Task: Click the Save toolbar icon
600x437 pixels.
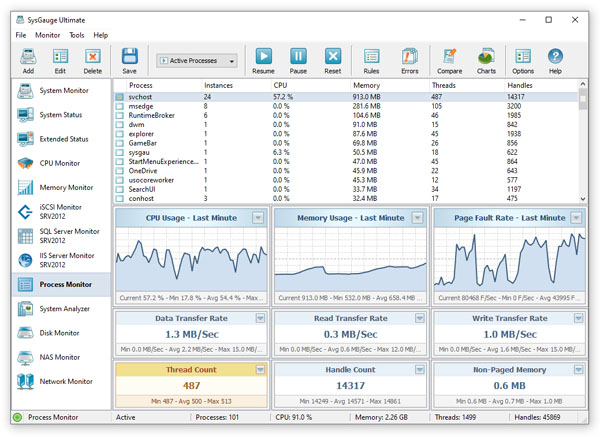Action: click(129, 59)
